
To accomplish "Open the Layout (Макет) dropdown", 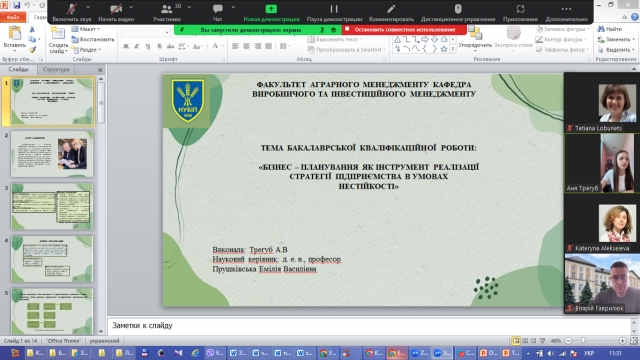I will pos(86,29).
